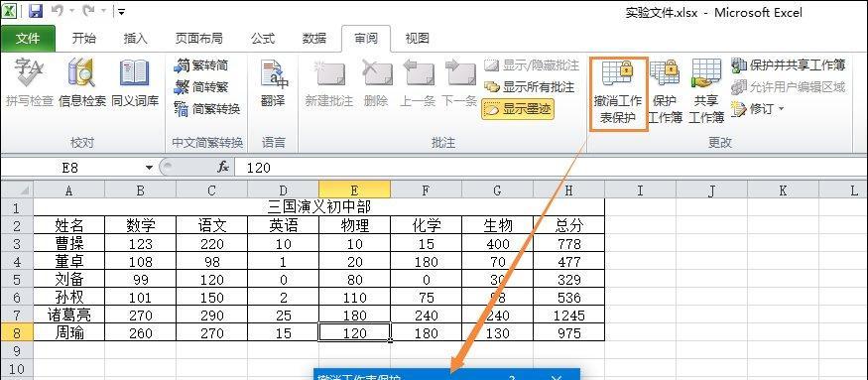Toggle 显示所有批注 show all comments
868x380 pixels.
coord(529,87)
